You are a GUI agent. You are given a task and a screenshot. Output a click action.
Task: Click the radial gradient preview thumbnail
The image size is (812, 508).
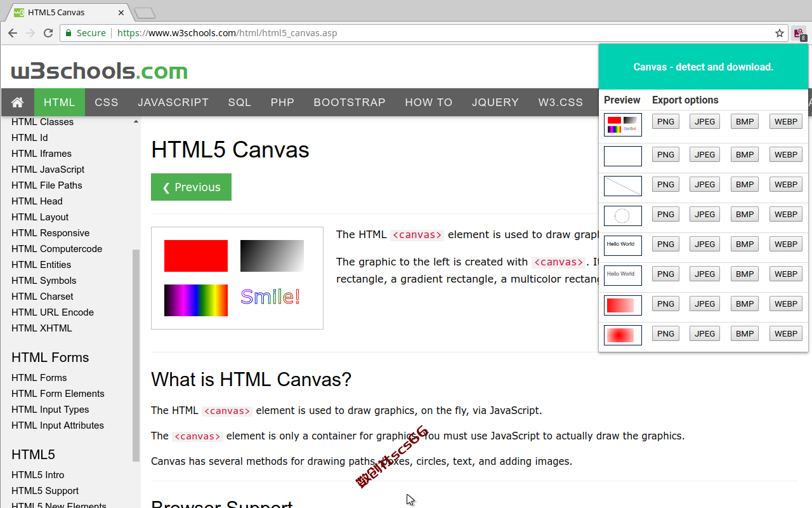click(x=623, y=335)
